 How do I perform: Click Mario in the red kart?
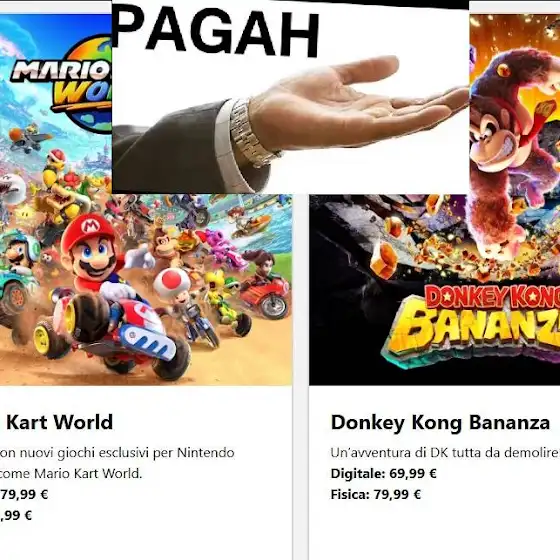click(95, 255)
